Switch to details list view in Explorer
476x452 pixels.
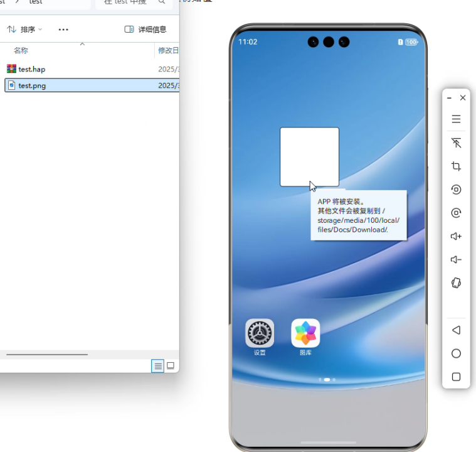tap(157, 365)
